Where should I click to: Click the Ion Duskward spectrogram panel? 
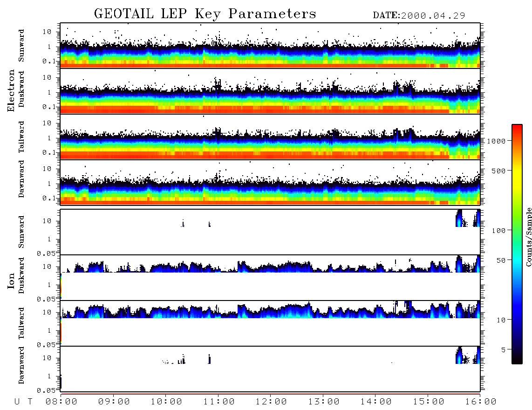click(270, 277)
